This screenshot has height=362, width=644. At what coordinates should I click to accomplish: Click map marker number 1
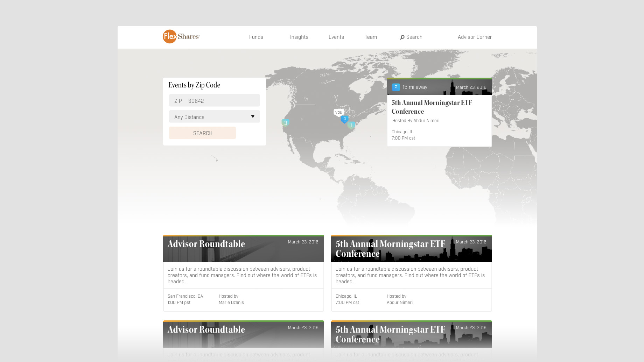coord(351,125)
